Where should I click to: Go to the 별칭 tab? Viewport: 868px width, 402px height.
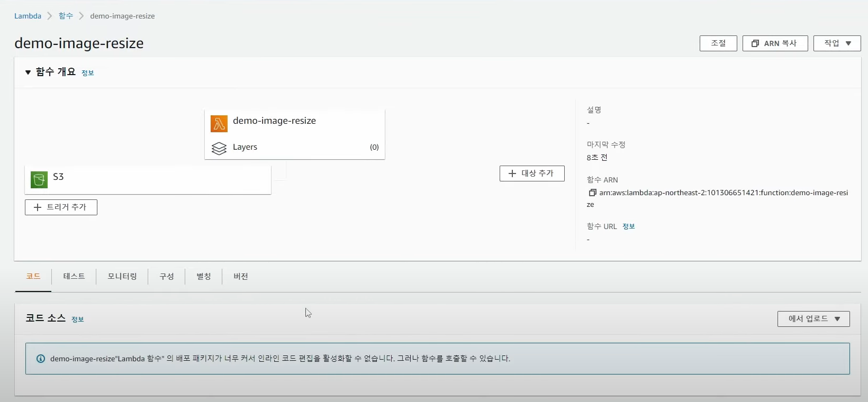(204, 277)
